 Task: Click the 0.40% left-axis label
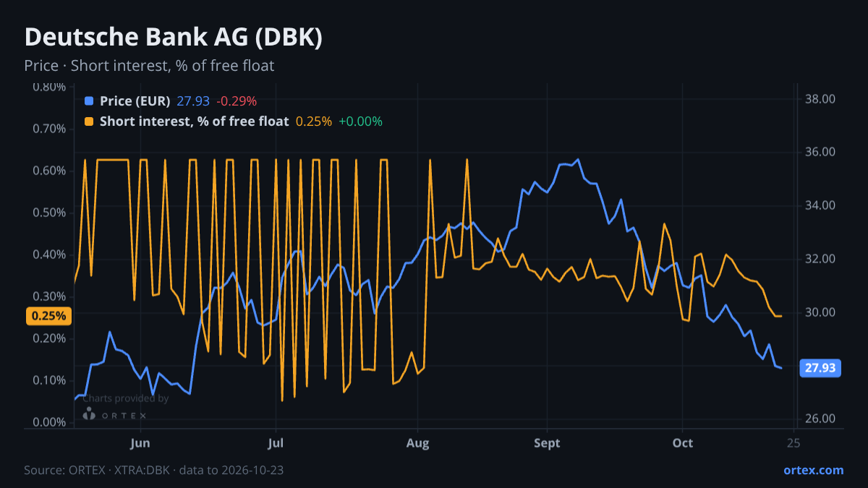click(x=49, y=254)
